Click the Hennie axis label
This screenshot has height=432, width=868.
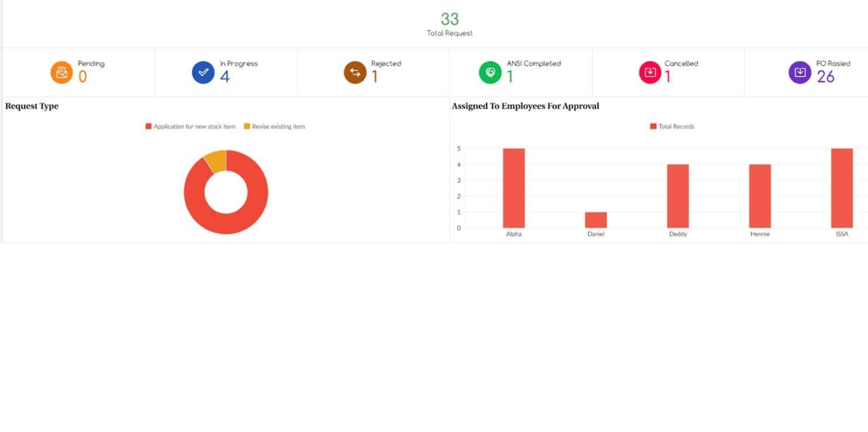(x=760, y=234)
